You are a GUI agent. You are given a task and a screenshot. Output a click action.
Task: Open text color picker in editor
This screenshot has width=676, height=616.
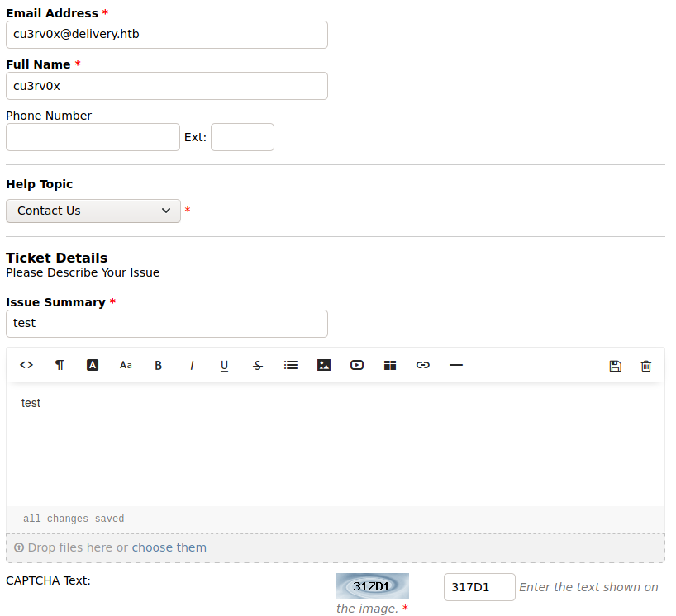(x=93, y=365)
